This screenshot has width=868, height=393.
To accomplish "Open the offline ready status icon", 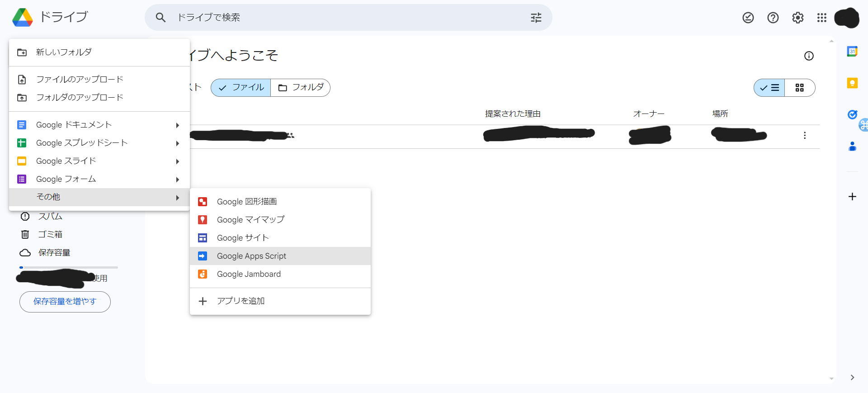I will pos(748,18).
